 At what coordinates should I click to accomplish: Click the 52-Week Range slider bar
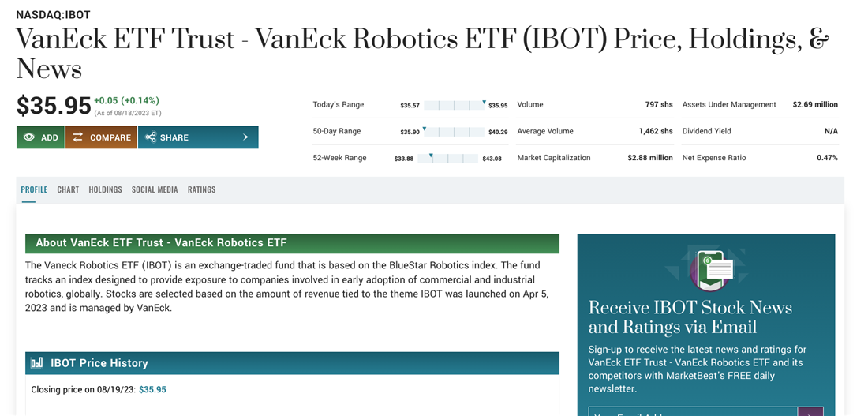click(x=448, y=159)
